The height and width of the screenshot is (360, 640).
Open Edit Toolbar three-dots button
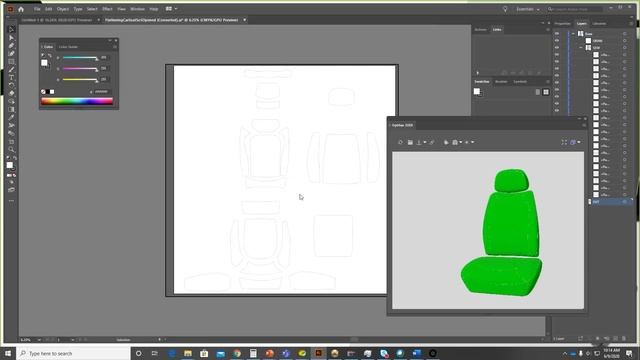(x=11, y=201)
